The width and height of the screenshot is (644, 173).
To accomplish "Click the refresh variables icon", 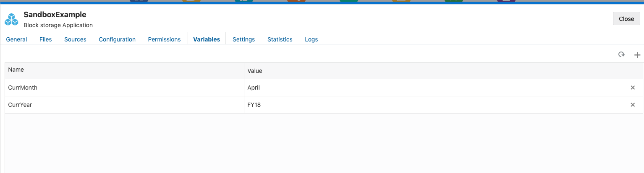I will [x=621, y=54].
